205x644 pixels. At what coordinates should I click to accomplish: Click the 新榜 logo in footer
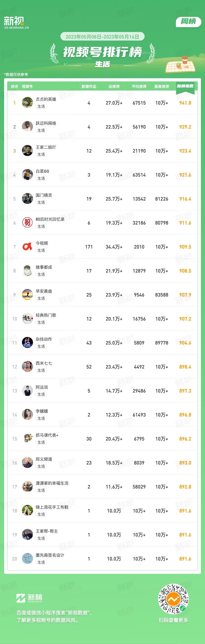[x=29, y=598]
